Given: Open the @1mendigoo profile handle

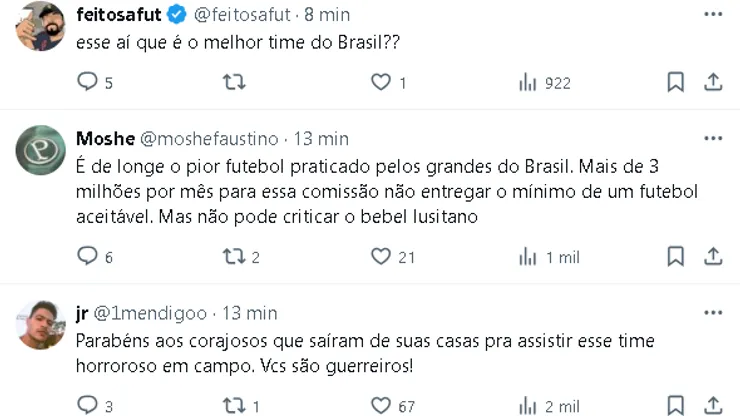Looking at the screenshot, I should (150, 314).
